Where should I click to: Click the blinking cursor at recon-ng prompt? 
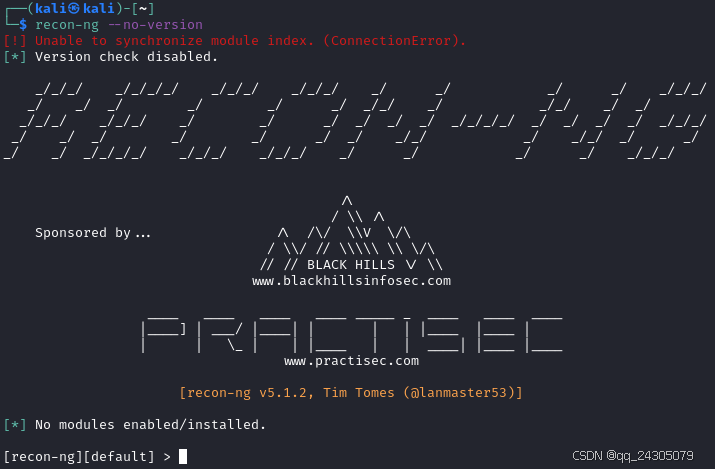click(x=183, y=456)
